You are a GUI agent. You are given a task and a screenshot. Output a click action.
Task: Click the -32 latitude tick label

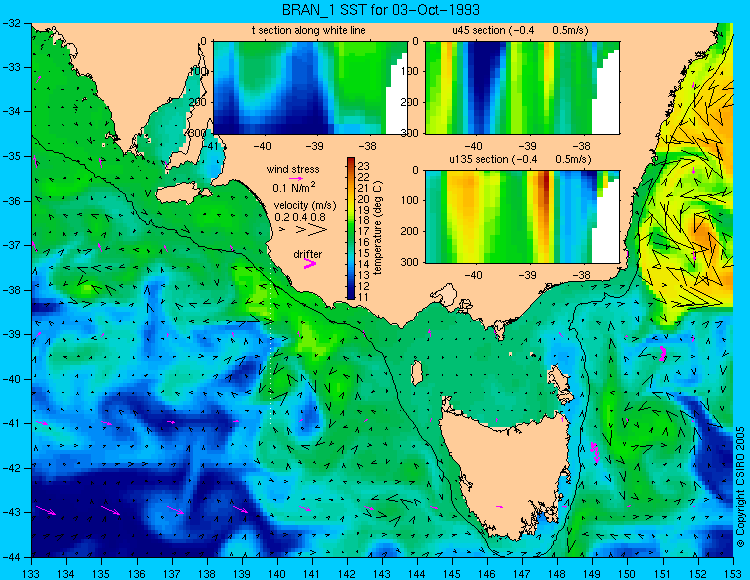(x=11, y=23)
